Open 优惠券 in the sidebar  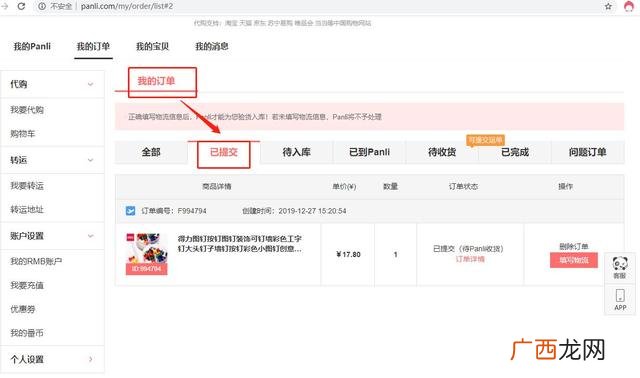point(22,309)
